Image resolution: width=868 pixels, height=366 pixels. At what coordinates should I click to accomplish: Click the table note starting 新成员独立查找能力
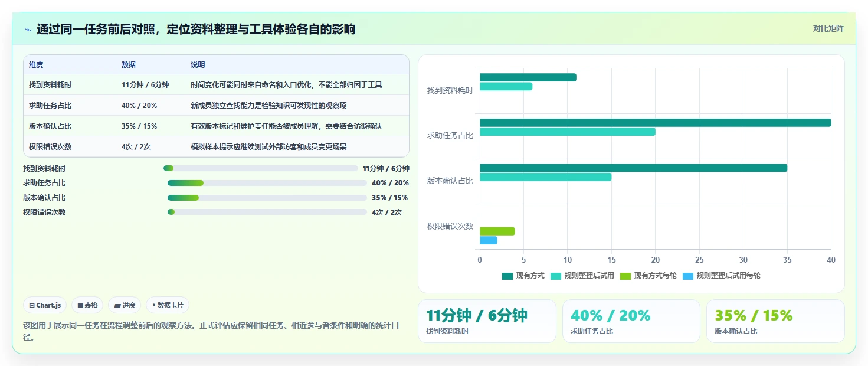tap(268, 106)
